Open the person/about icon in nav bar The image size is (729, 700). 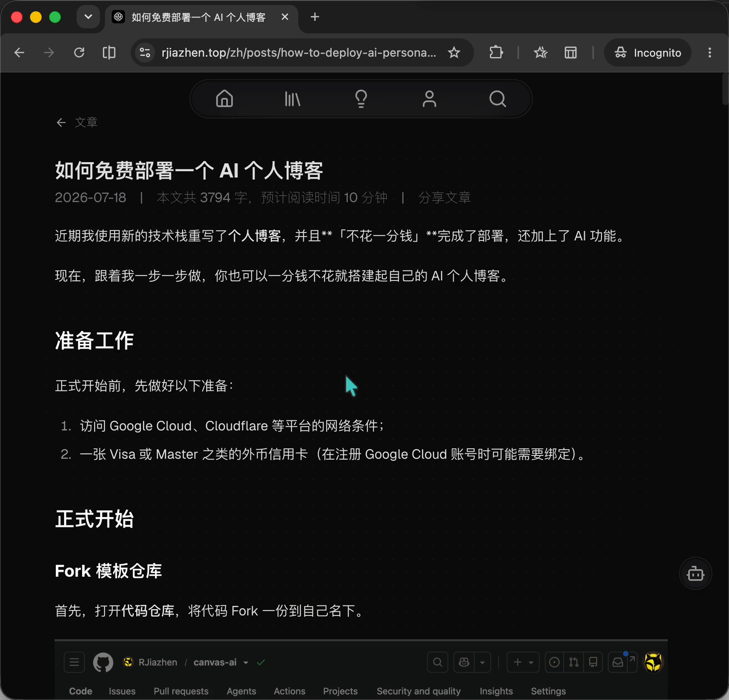coord(429,99)
